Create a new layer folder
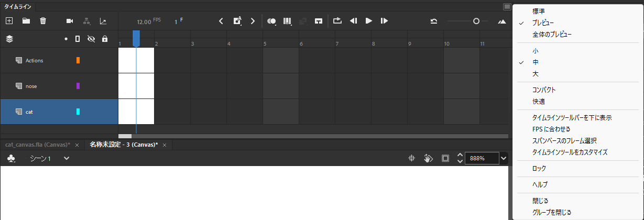 pos(26,21)
